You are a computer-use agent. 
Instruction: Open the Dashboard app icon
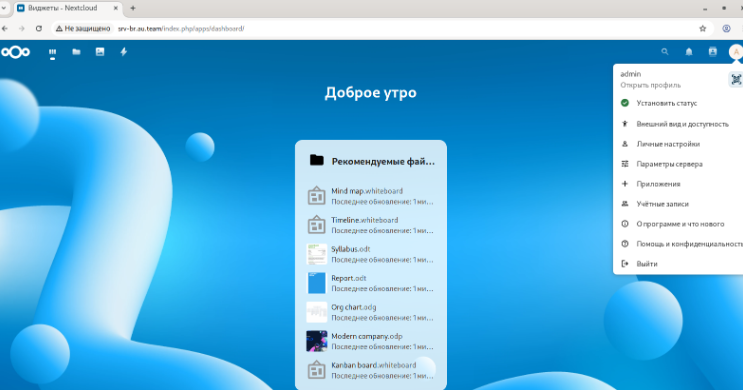click(53, 52)
